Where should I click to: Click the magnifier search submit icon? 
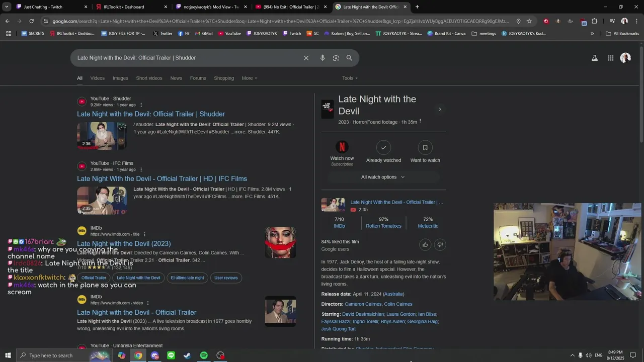click(x=349, y=58)
